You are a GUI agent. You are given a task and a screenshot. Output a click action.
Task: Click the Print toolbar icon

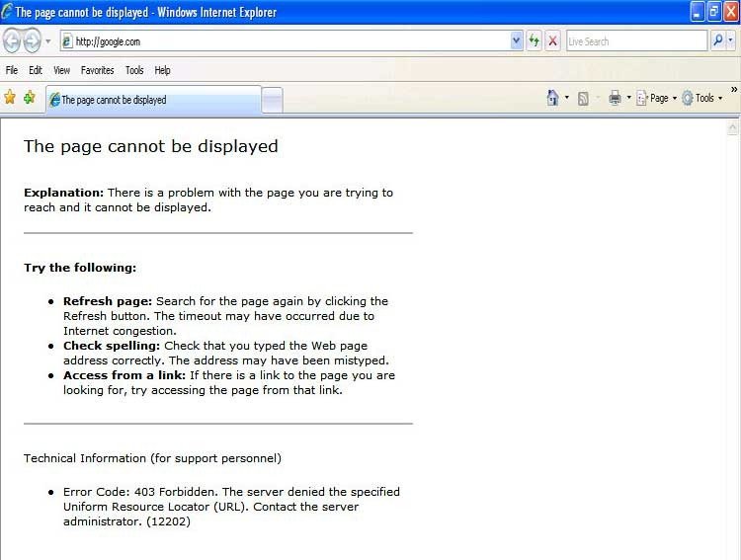(x=615, y=98)
